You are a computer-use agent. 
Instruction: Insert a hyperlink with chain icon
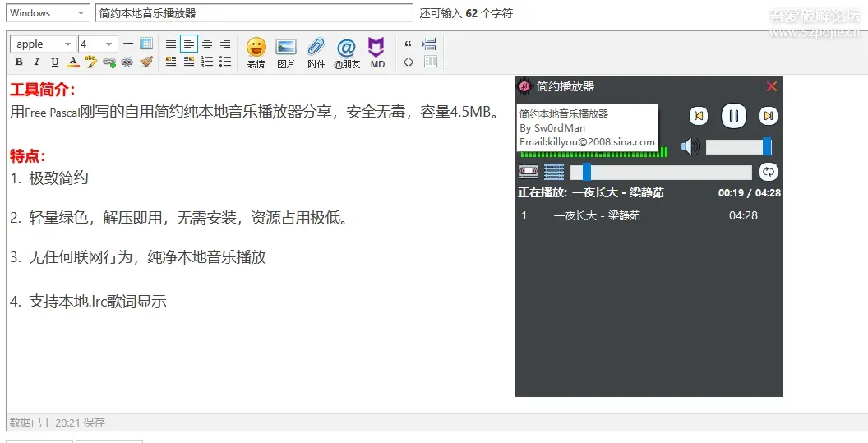pos(109,62)
